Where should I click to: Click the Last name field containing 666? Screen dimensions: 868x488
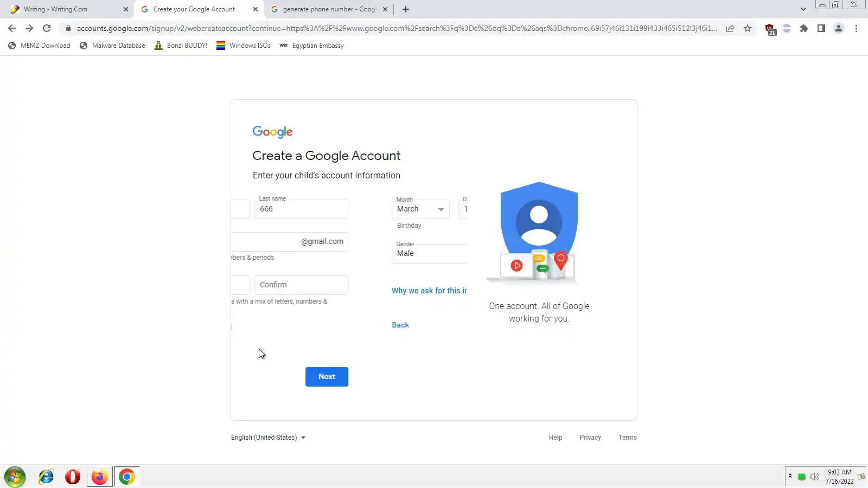point(301,209)
